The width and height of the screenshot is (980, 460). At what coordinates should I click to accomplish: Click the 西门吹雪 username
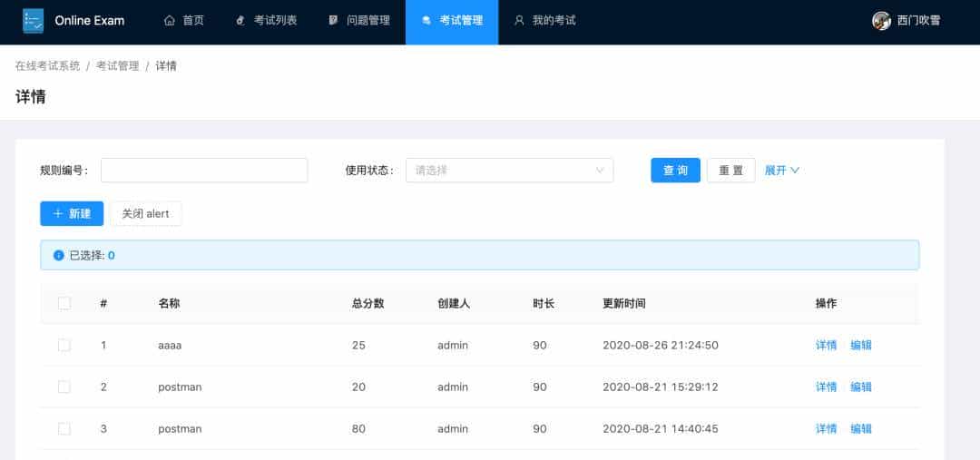(918, 21)
